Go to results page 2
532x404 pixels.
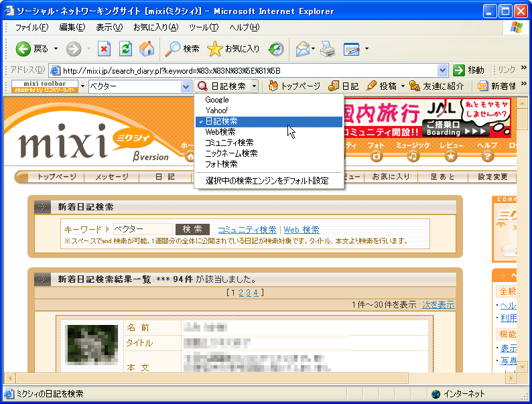tap(241, 292)
